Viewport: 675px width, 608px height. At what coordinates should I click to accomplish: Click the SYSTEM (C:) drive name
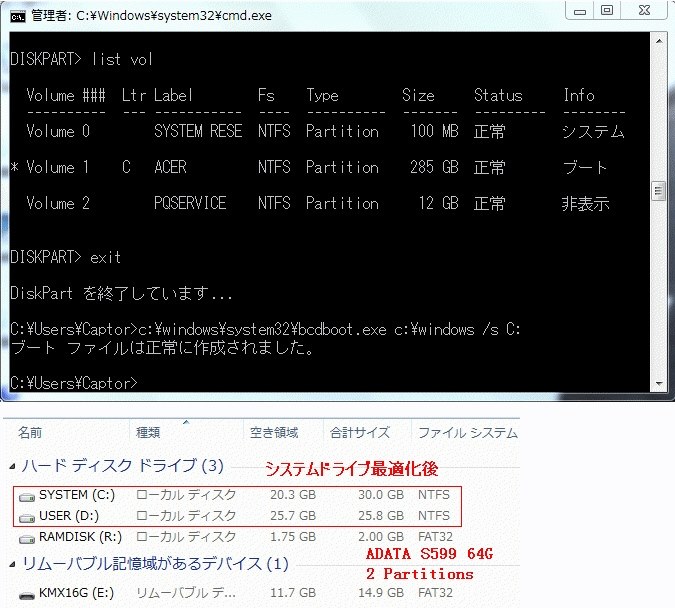(77, 495)
